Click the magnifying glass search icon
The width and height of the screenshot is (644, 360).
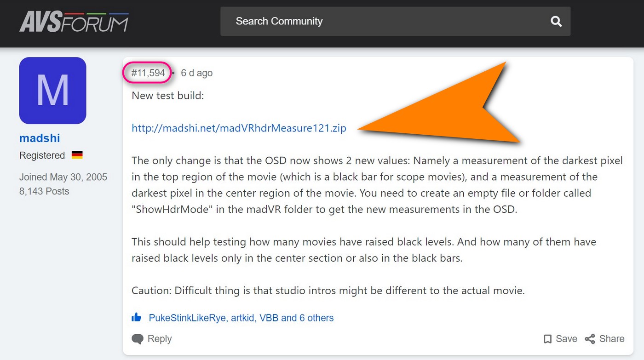[x=556, y=21]
